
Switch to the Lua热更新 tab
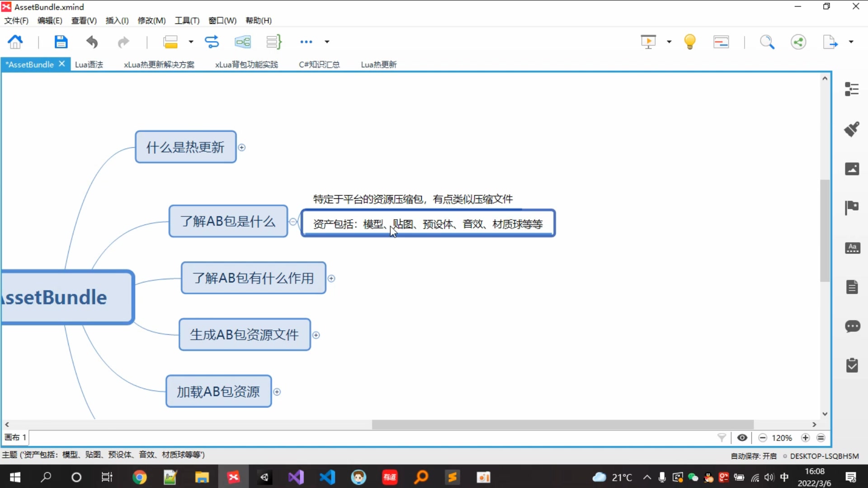(378, 65)
